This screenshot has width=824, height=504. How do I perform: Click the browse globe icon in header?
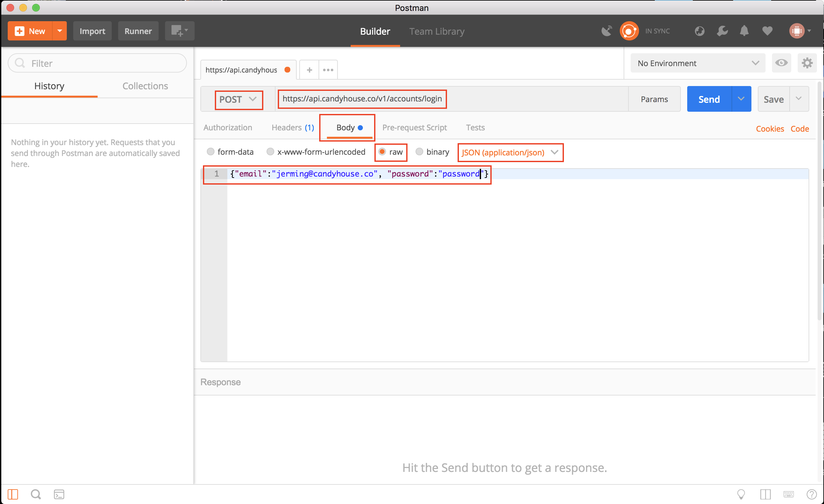[x=699, y=31]
